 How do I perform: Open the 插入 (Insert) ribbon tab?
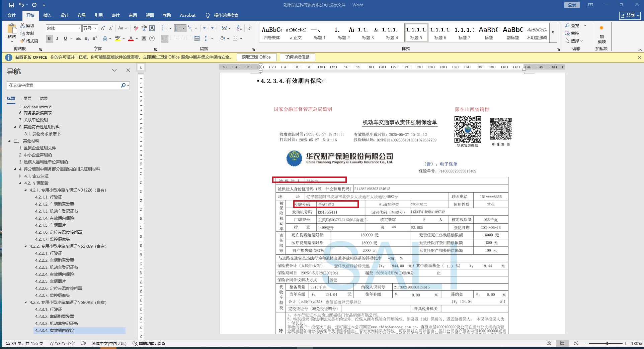pyautogui.click(x=47, y=15)
